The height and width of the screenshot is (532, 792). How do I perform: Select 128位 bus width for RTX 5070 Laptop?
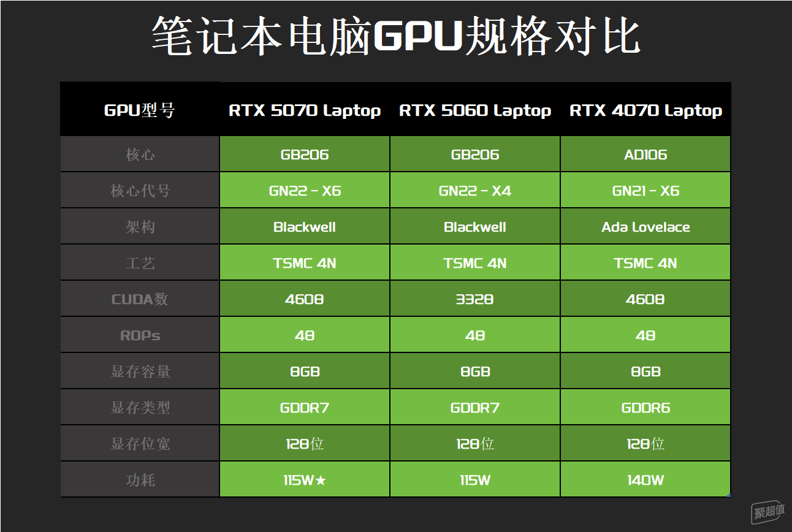coord(305,444)
